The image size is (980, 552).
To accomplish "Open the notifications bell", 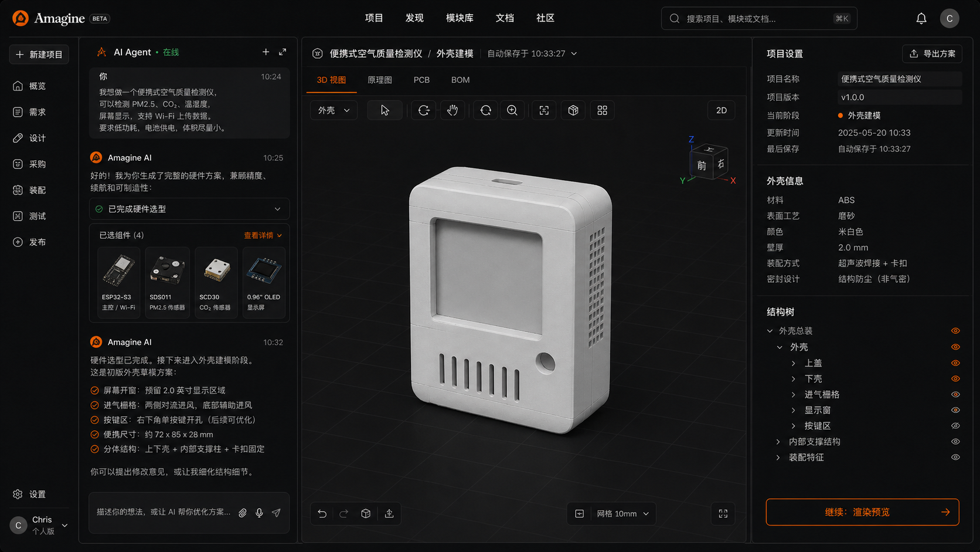I will coord(921,19).
